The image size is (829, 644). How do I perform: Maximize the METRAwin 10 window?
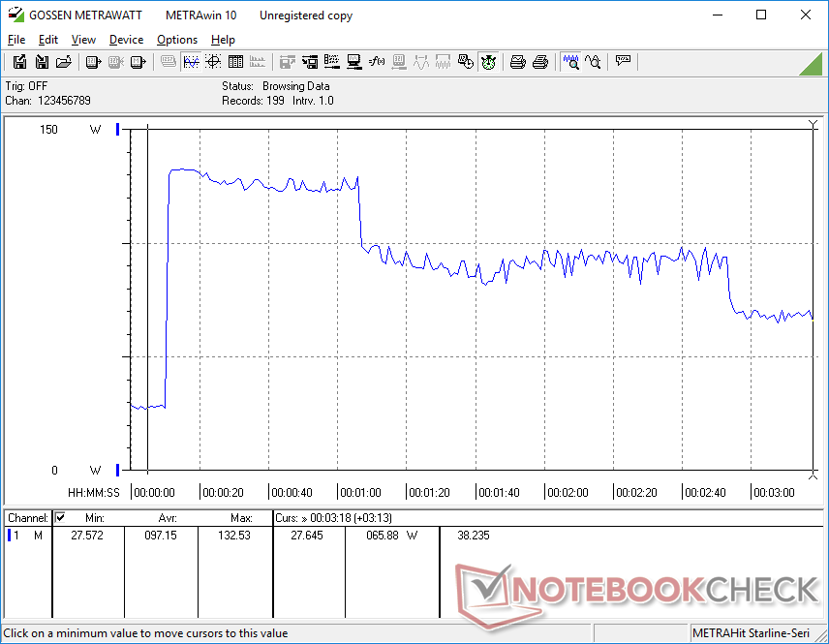pyautogui.click(x=761, y=15)
